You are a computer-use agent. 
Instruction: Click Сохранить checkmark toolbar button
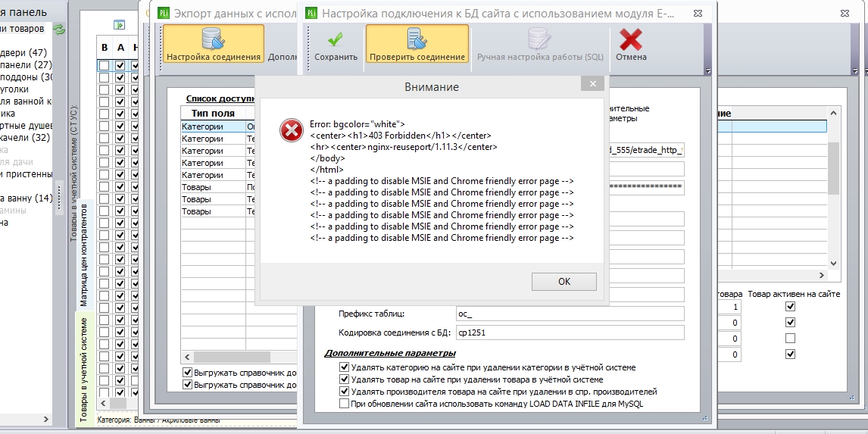tap(336, 45)
